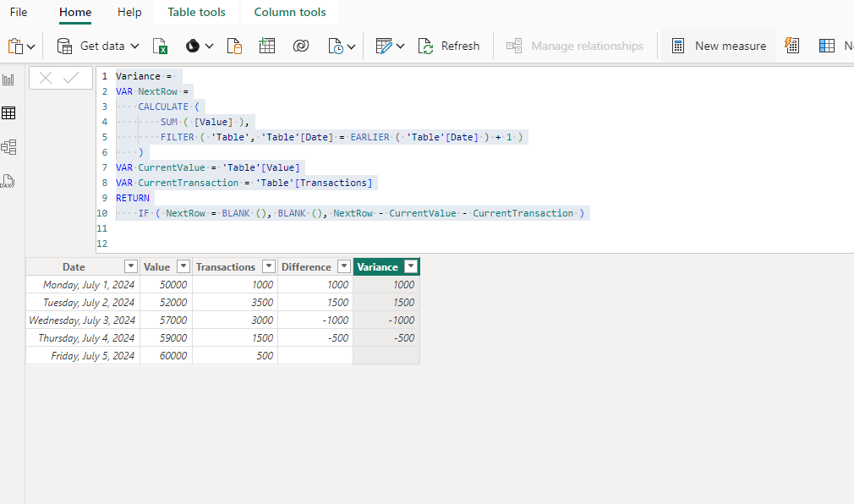Click the Excel workbook icon
The height and width of the screenshot is (504, 854).
click(160, 47)
